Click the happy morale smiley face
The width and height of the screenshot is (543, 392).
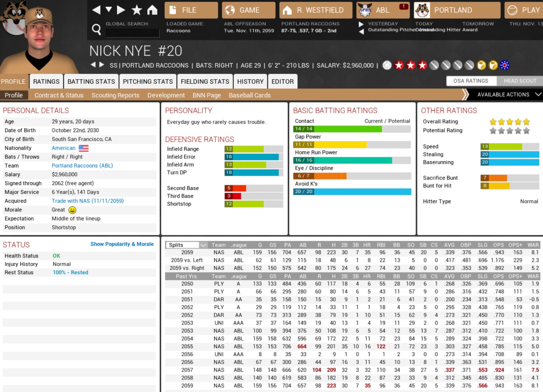coord(72,210)
